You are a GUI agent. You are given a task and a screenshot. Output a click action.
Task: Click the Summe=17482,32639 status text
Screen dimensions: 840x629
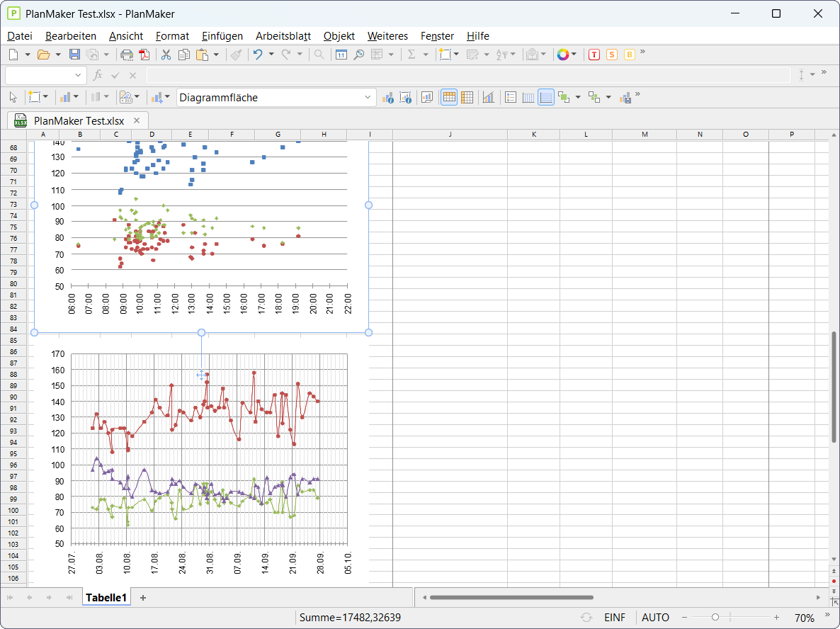point(350,618)
